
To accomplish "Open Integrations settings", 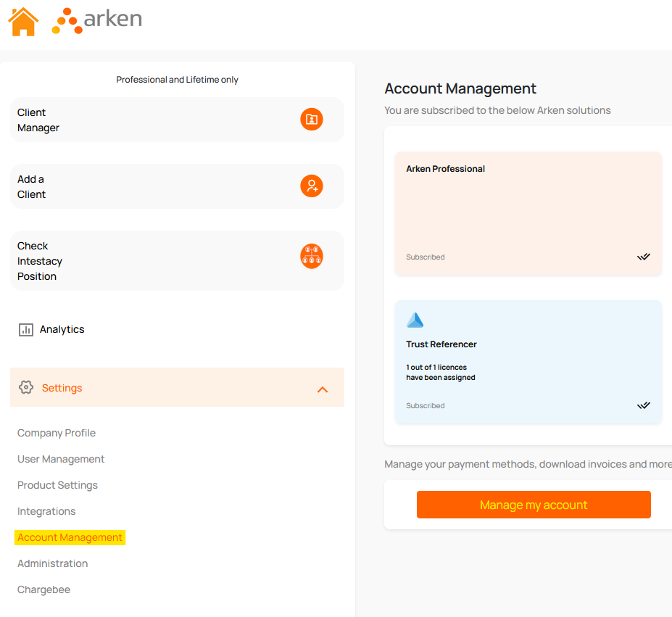I will point(46,512).
